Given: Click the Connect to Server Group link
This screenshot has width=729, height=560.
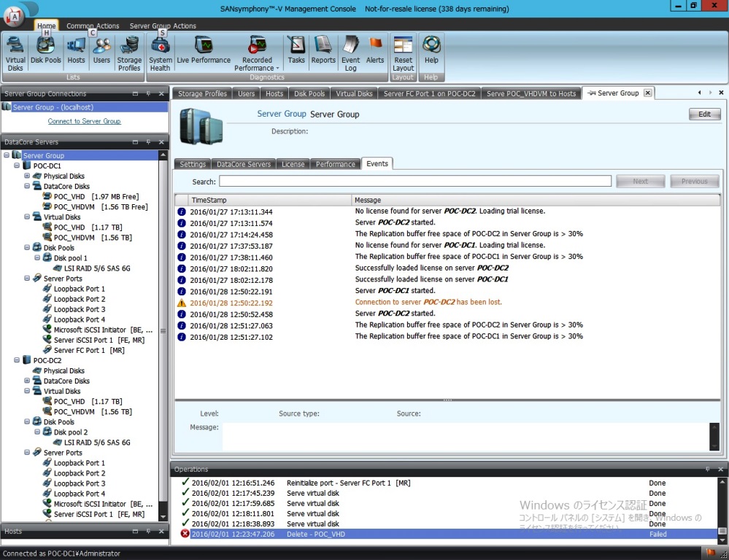Looking at the screenshot, I should pyautogui.click(x=84, y=122).
